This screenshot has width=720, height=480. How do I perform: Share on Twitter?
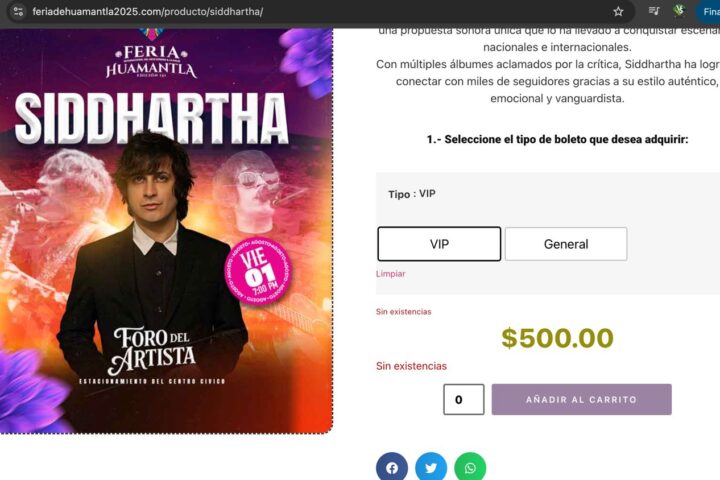pyautogui.click(x=431, y=467)
